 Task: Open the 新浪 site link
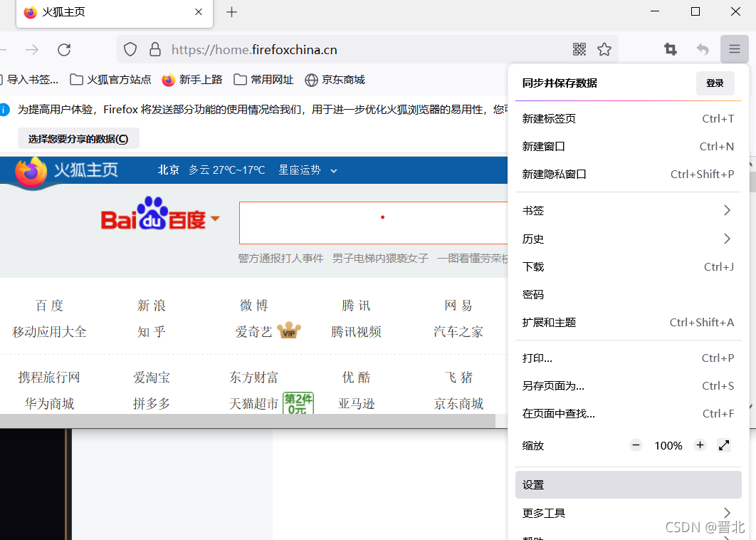(152, 306)
